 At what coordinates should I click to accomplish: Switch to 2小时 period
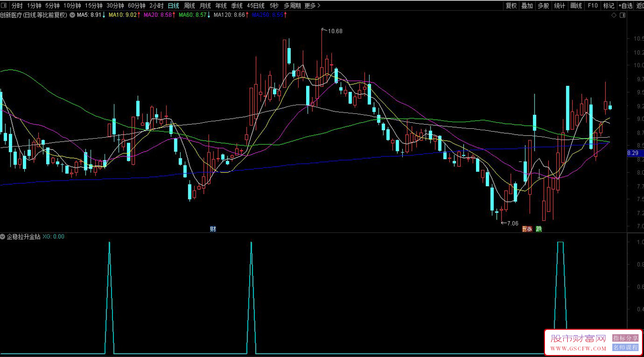tap(156, 5)
